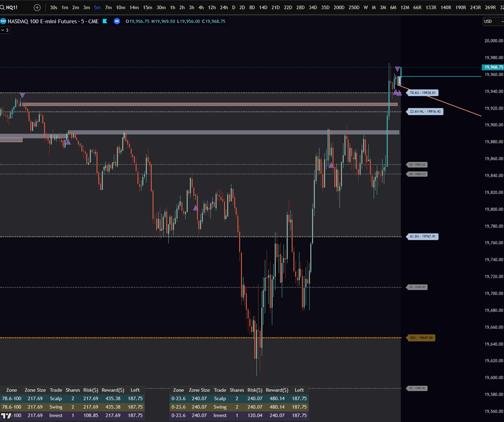Click the teal flag icon beside CME
This screenshot has height=422, width=504.
[105, 21]
